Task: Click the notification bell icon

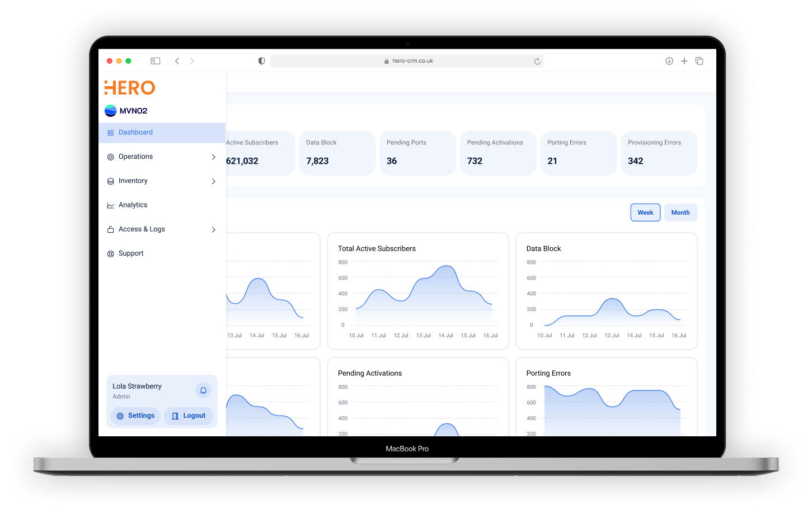Action: [x=203, y=390]
